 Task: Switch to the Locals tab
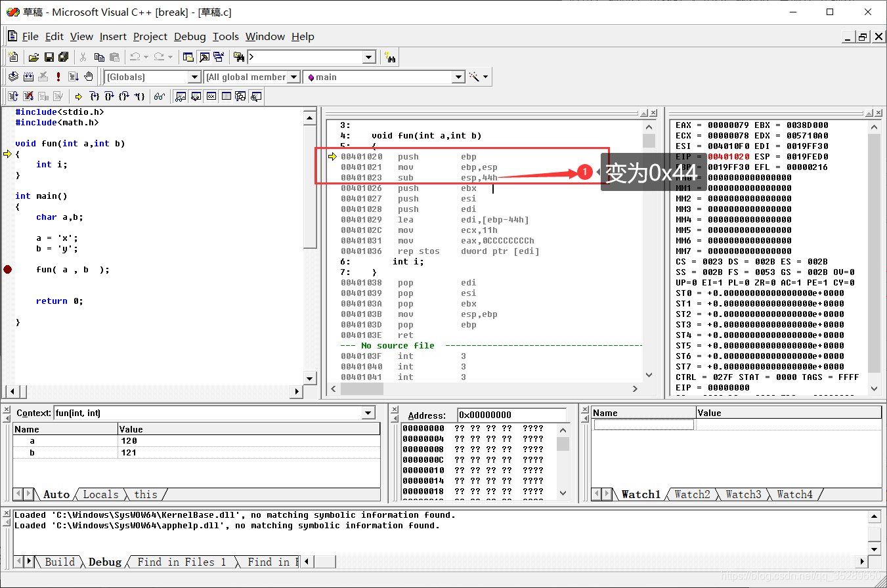coord(100,494)
